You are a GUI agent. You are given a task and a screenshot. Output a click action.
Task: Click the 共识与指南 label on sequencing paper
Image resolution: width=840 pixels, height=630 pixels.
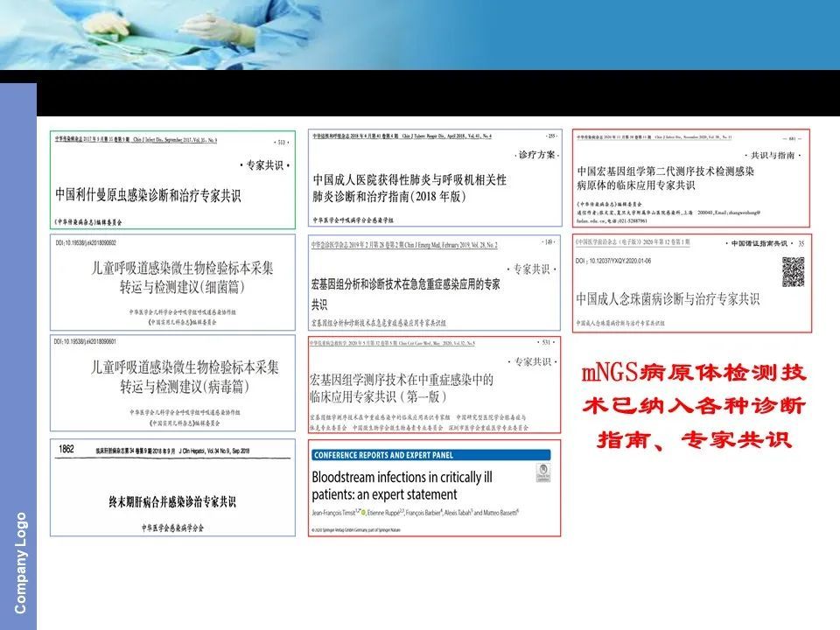point(773,156)
